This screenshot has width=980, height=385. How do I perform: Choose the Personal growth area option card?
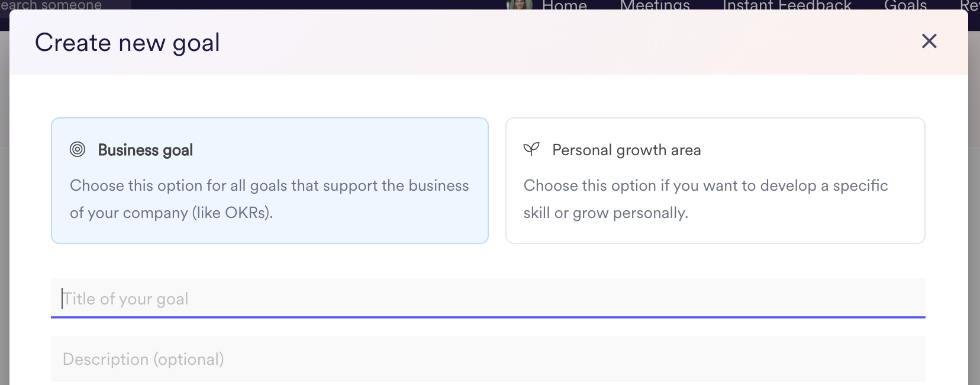(x=715, y=181)
